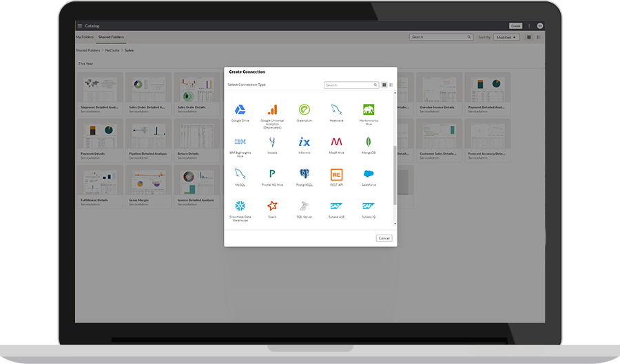Viewport: 620px width, 364px height.
Task: Open the Sort By Modified dropdown
Action: point(506,37)
